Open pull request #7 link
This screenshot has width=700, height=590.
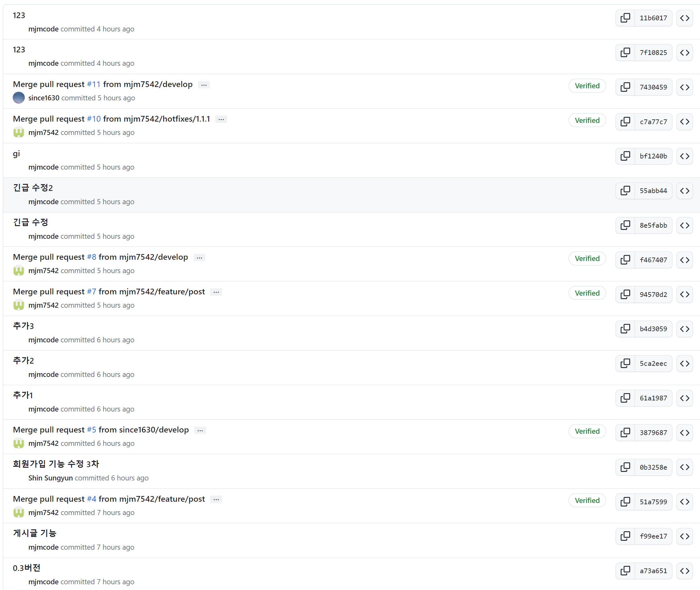click(x=92, y=292)
